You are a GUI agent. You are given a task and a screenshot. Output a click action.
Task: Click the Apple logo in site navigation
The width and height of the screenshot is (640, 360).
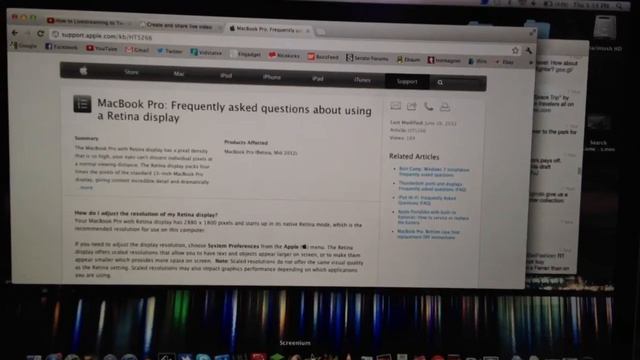point(84,71)
